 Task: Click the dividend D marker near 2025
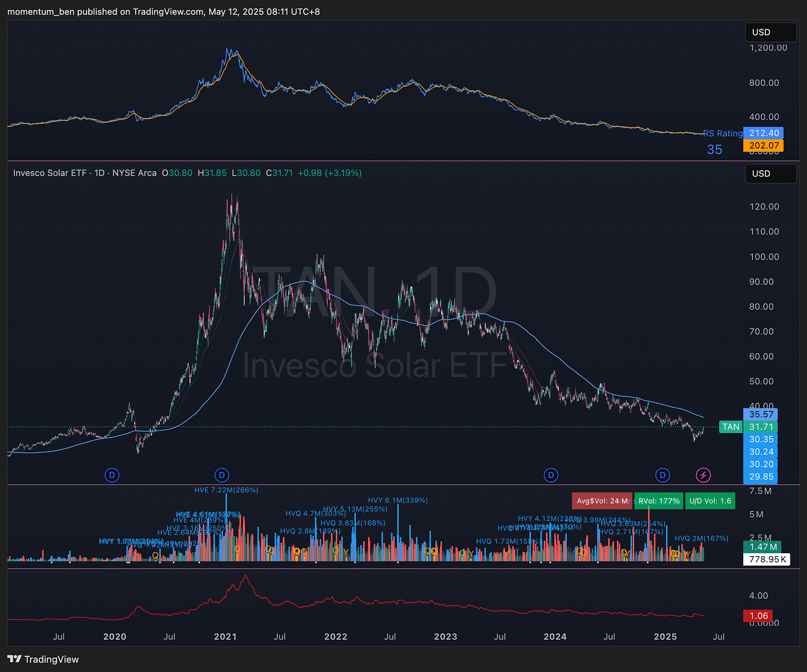[x=662, y=475]
